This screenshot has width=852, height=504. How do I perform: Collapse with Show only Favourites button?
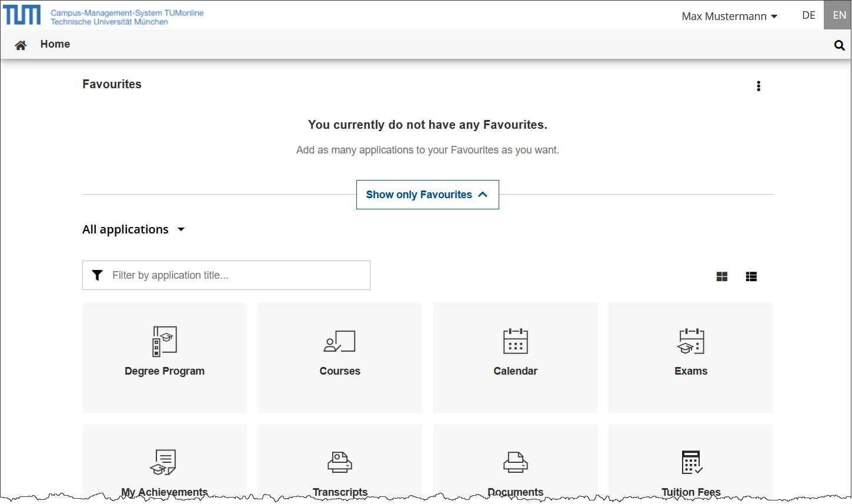(x=427, y=195)
